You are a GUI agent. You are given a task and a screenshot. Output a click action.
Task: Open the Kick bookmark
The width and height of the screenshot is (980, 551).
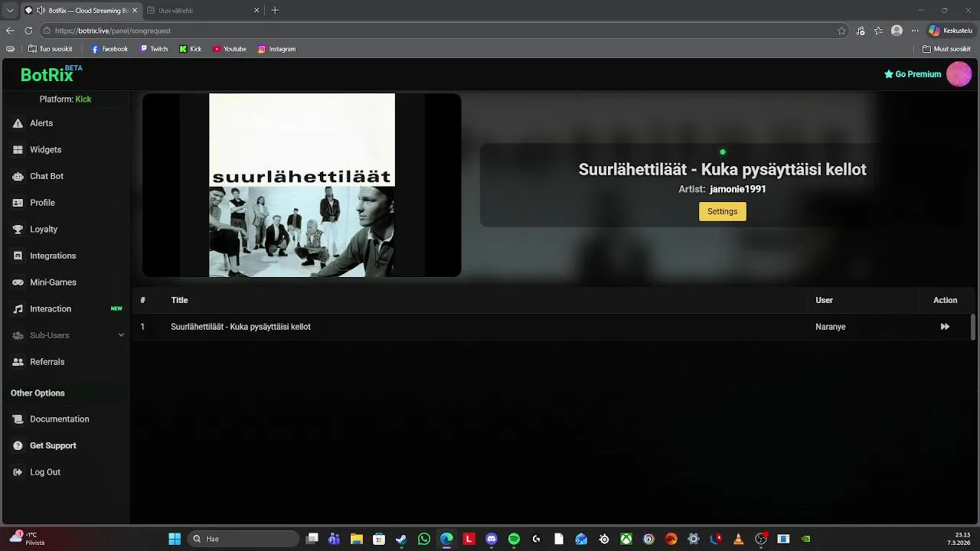pyautogui.click(x=191, y=49)
